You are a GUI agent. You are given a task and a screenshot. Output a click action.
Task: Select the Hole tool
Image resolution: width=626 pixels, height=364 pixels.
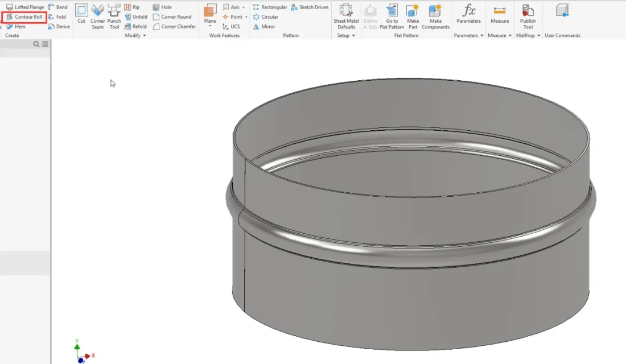point(162,7)
